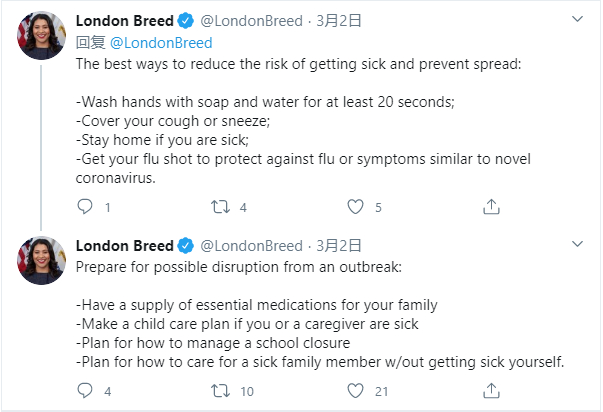Click the London Breed name in second tweet
Screen dimensions: 603x412
pos(125,245)
